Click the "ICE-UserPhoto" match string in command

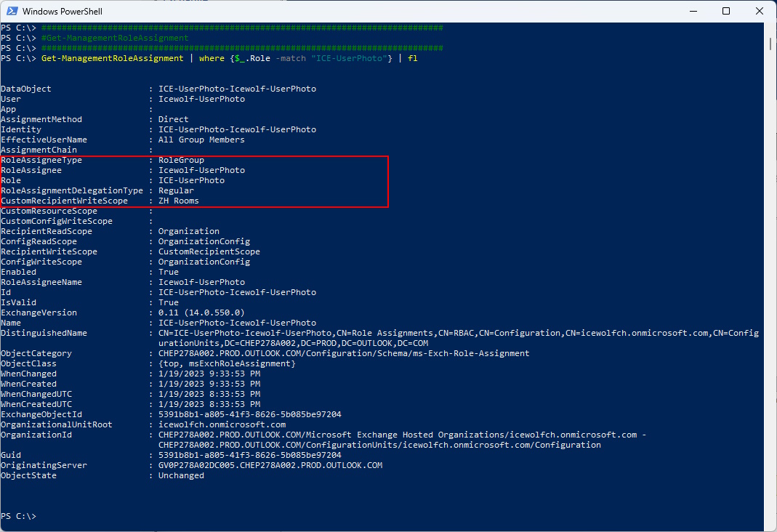tap(350, 58)
